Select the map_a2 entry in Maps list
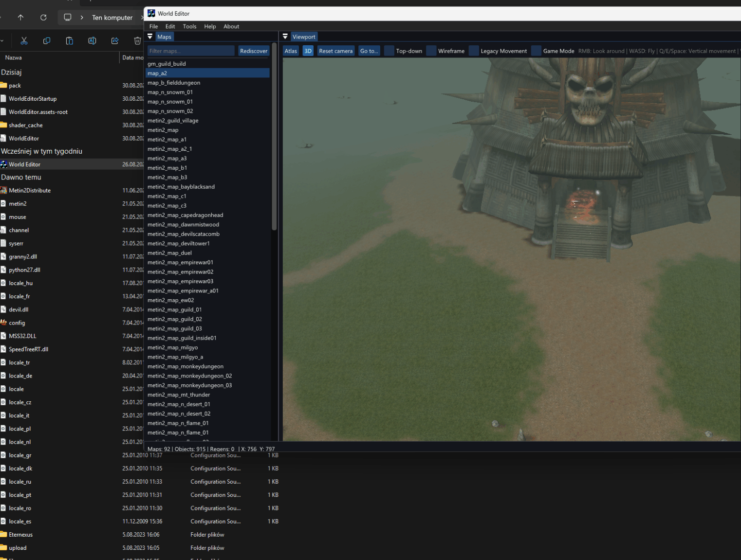 click(x=207, y=73)
